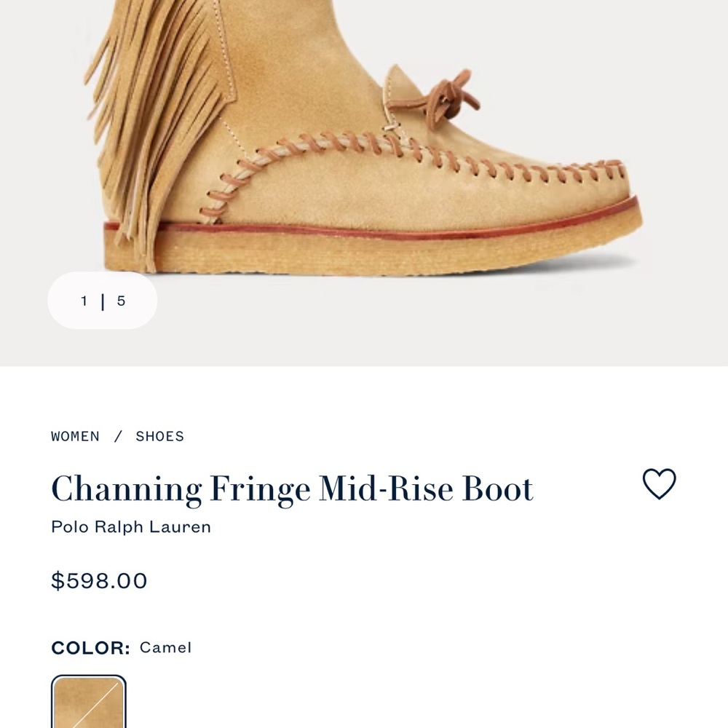Viewport: 728px width, 728px height.
Task: Click the price $598.00
Action: coord(99,580)
